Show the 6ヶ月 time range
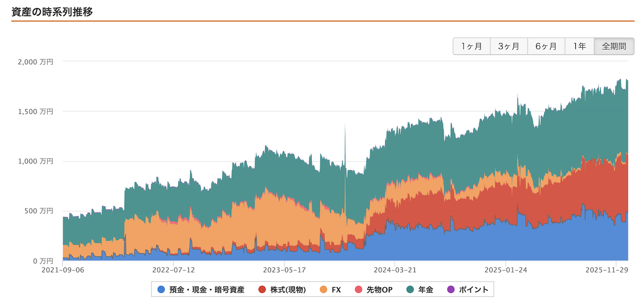 (x=546, y=46)
